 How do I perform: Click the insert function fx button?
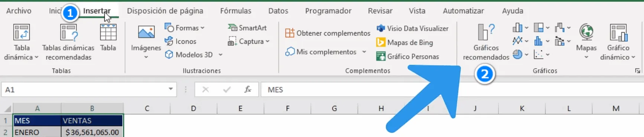click(248, 90)
